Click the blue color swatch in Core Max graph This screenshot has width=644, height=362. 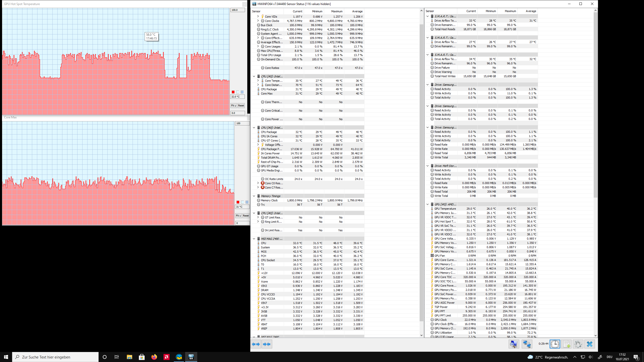pos(247,202)
